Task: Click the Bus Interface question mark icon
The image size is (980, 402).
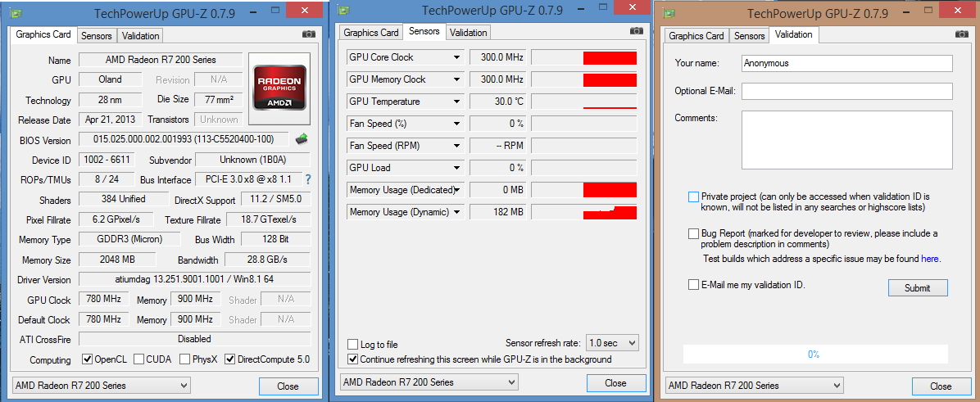Action: (x=307, y=180)
